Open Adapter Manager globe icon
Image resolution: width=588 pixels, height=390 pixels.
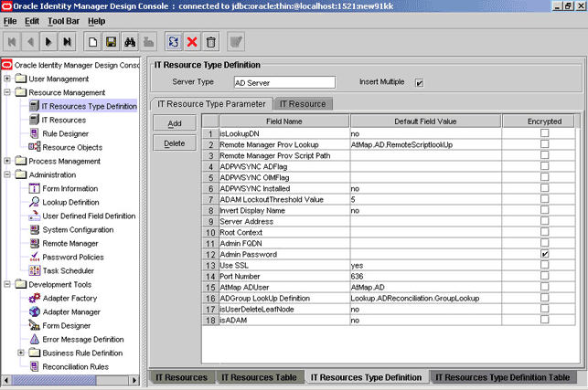click(x=34, y=311)
